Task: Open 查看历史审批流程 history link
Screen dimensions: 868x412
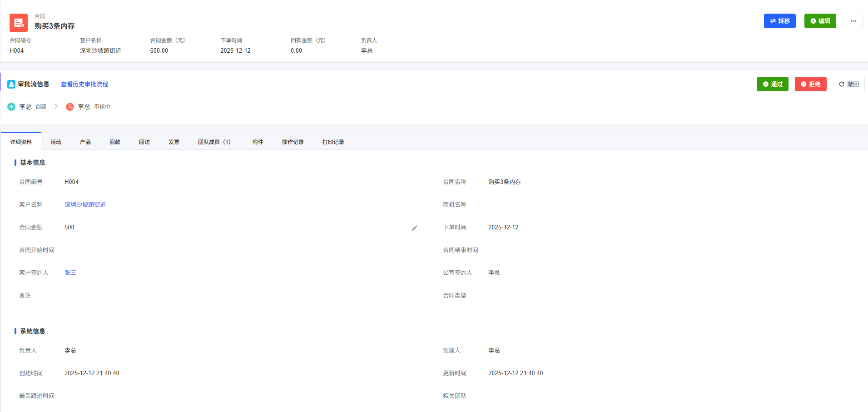Action: coord(84,84)
